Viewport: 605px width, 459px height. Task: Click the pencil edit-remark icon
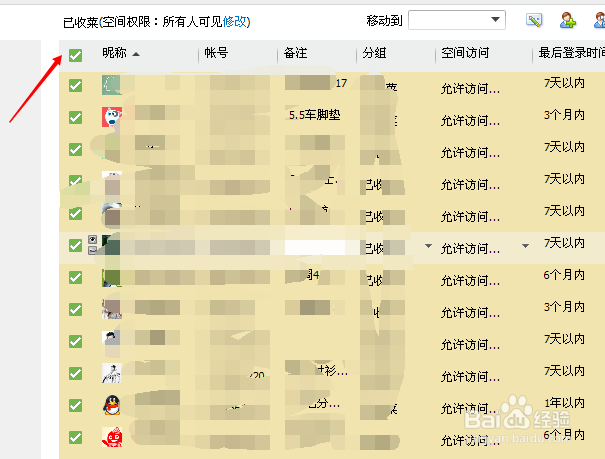(x=534, y=20)
